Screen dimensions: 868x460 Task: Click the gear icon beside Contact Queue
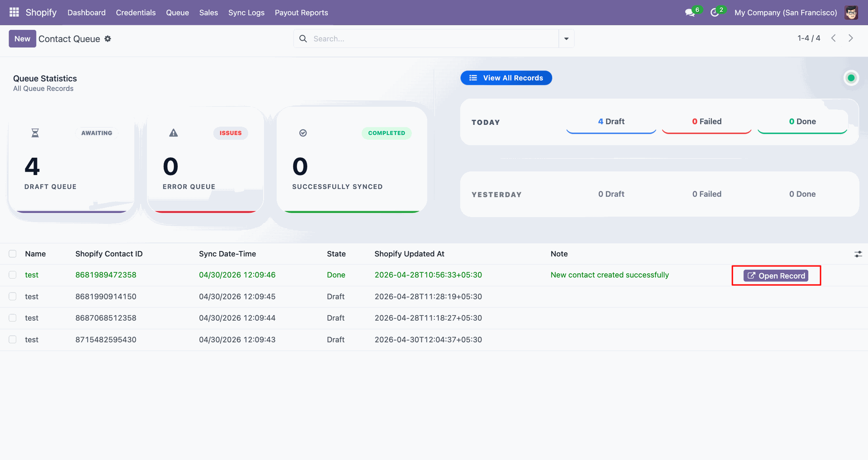pyautogui.click(x=108, y=39)
